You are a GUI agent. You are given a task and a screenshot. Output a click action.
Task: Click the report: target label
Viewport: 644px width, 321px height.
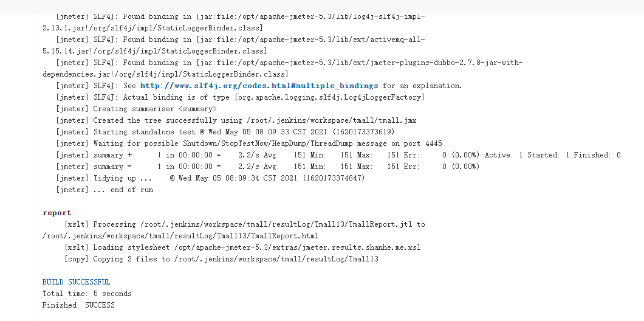[x=58, y=213]
